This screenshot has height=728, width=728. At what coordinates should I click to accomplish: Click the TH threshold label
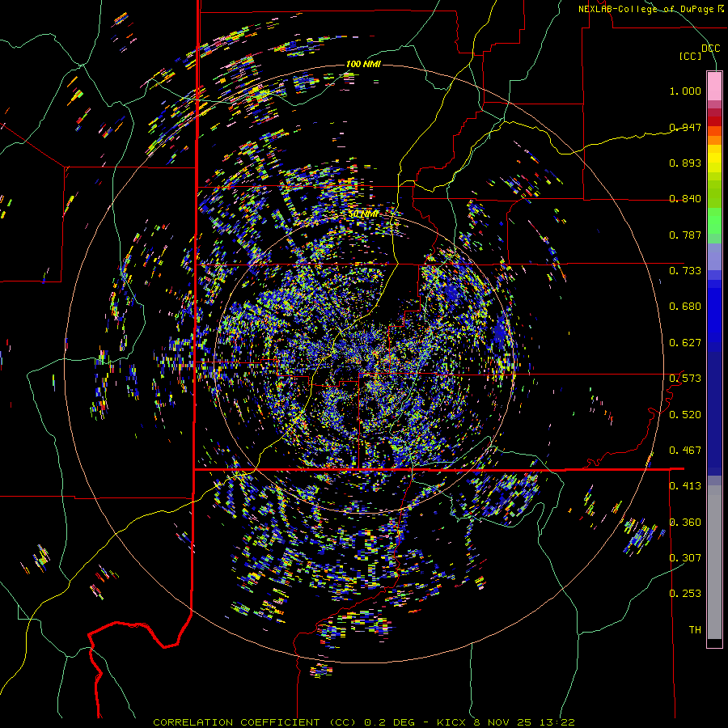pos(695,629)
